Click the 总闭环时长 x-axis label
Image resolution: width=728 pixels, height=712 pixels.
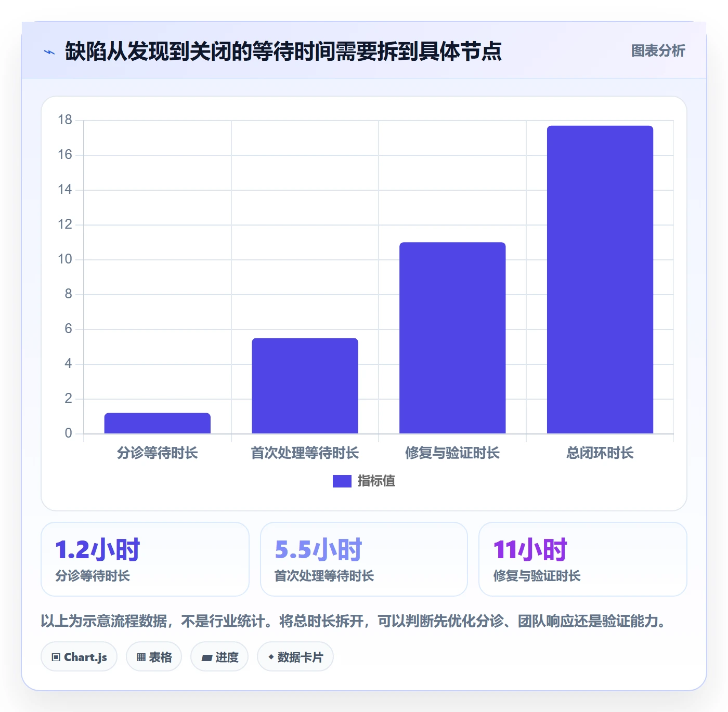600,453
